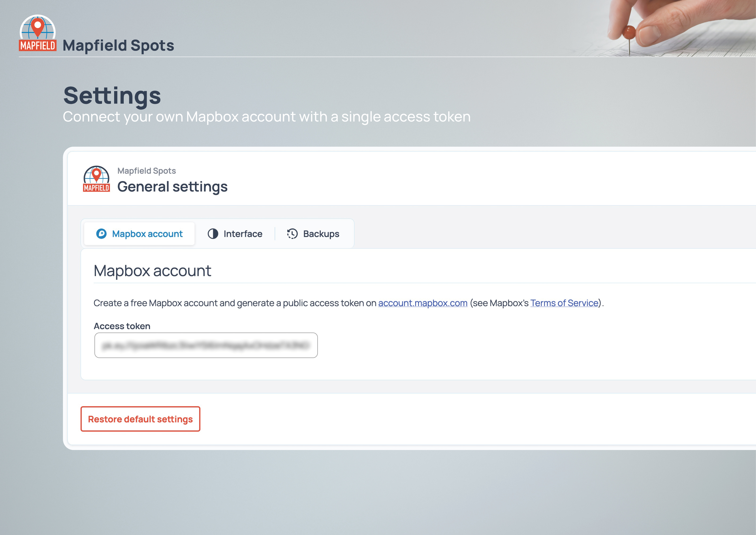The height and width of the screenshot is (535, 756).
Task: Focus the Access token input field
Action: (206, 345)
